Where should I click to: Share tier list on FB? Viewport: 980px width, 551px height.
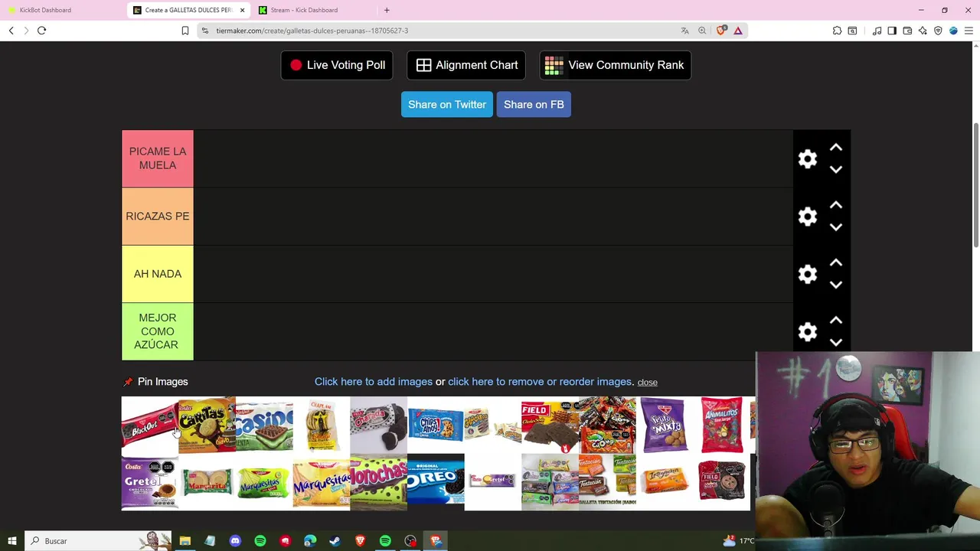534,104
